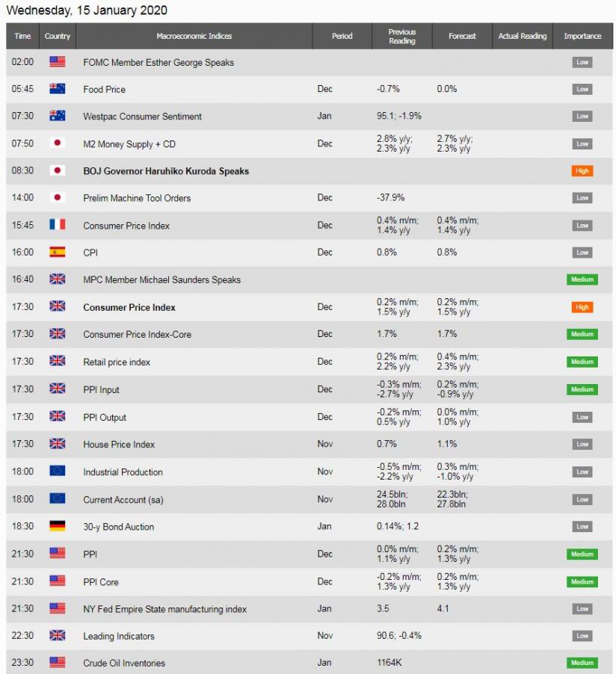Click the Australian flag next to Food Price

[58, 89]
